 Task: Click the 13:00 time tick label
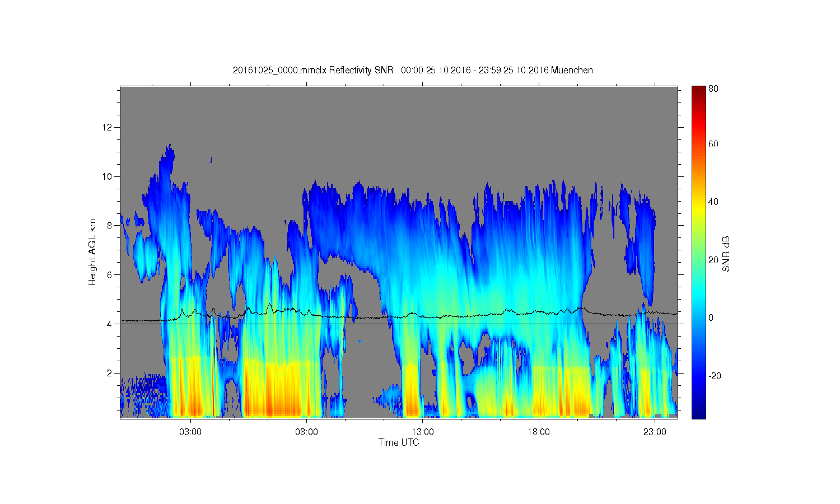pyautogui.click(x=423, y=432)
